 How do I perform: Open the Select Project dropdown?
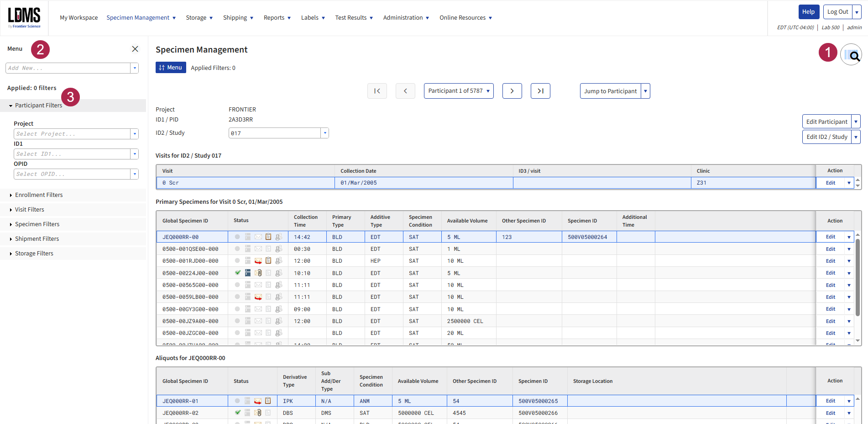[x=135, y=134]
